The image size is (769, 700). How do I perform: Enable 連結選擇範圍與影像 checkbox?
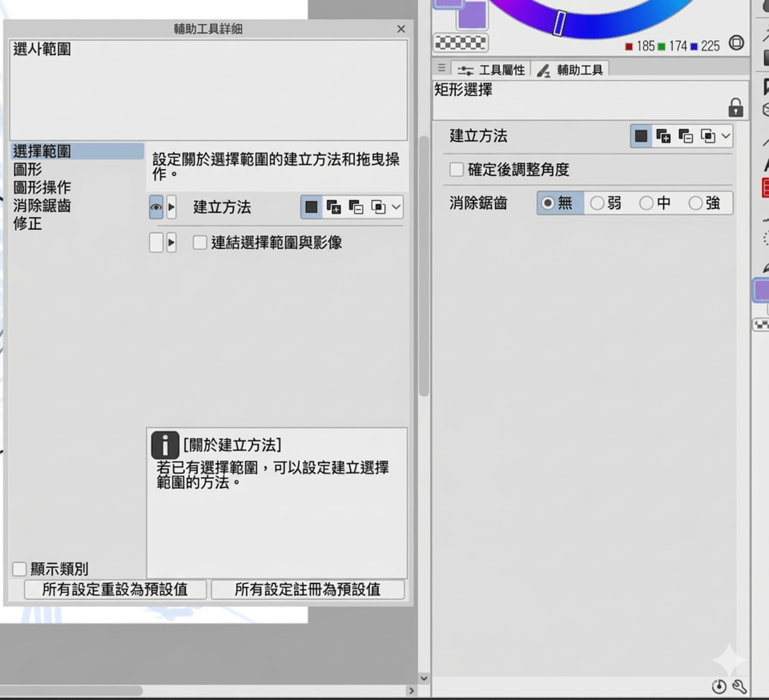coord(199,242)
